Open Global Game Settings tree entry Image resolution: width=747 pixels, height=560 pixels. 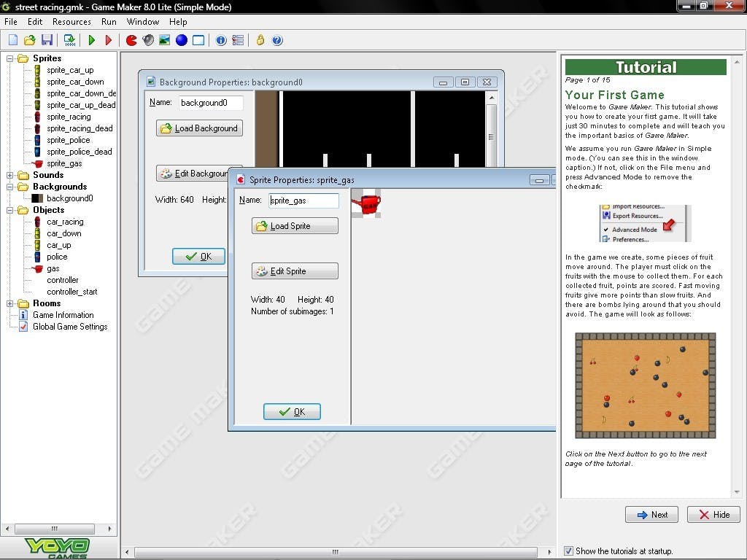pos(70,327)
